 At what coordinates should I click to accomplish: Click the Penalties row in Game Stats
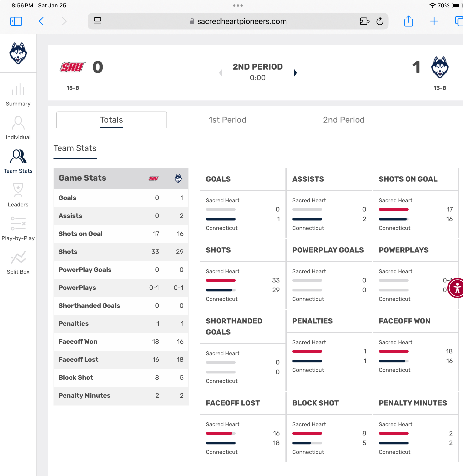(x=121, y=324)
